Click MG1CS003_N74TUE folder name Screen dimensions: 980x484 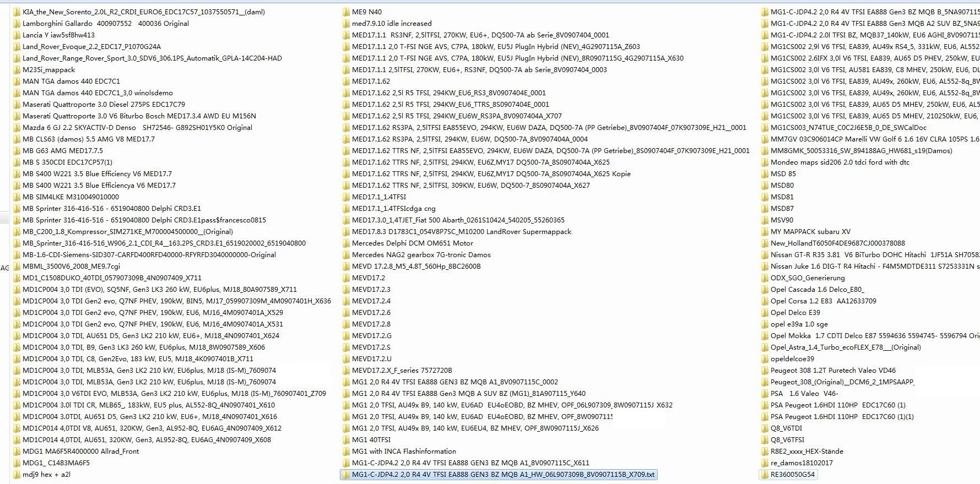tap(848, 128)
